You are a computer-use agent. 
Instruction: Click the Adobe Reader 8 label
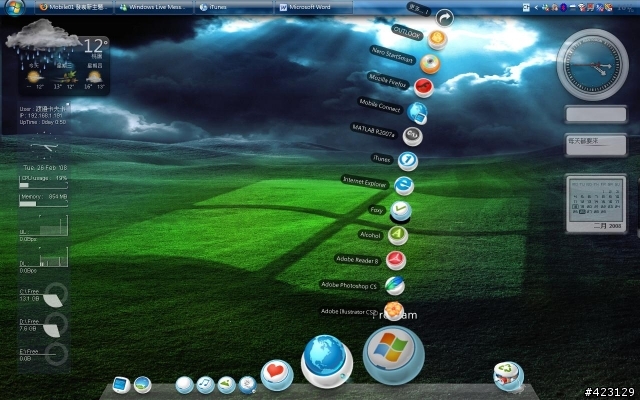coord(357,260)
